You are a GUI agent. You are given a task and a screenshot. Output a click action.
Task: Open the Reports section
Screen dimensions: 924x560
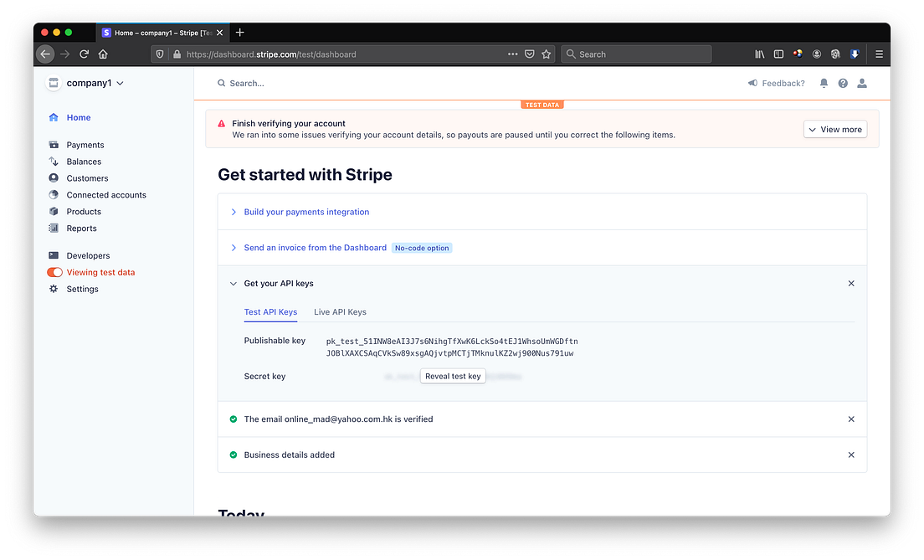[80, 228]
